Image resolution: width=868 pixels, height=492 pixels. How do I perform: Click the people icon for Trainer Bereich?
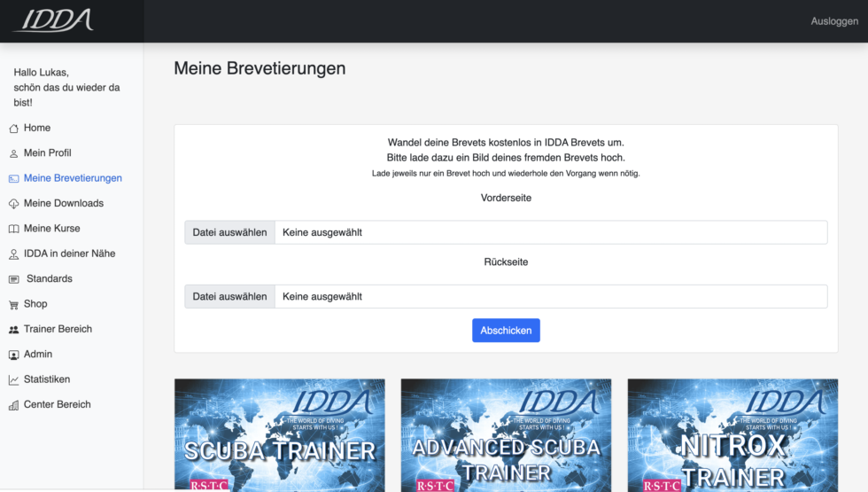point(13,330)
